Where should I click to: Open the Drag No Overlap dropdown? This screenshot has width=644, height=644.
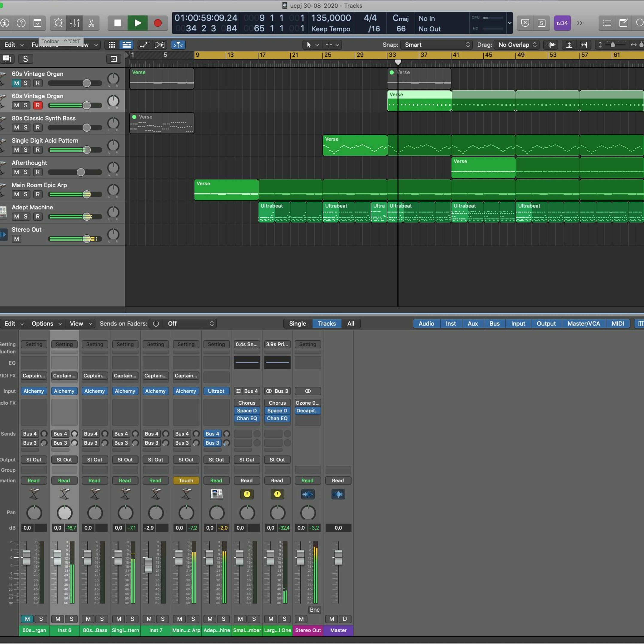click(516, 45)
